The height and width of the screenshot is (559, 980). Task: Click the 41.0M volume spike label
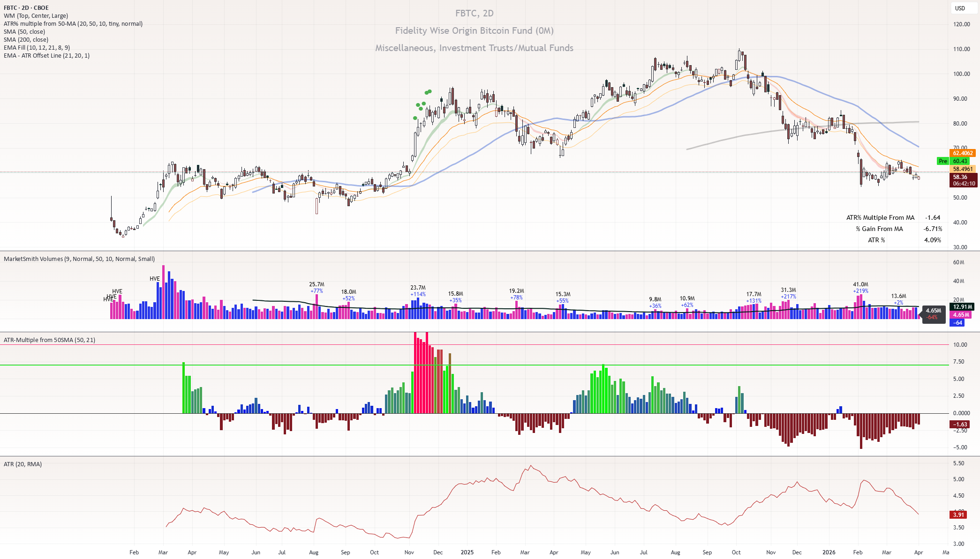pyautogui.click(x=860, y=284)
